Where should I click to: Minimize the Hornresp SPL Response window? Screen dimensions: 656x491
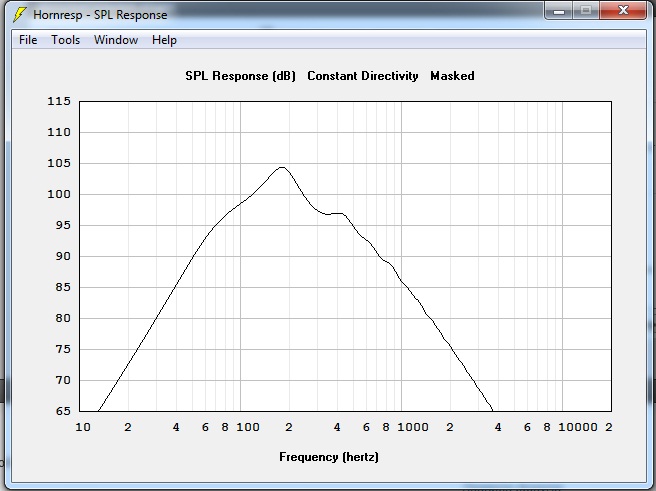click(559, 10)
